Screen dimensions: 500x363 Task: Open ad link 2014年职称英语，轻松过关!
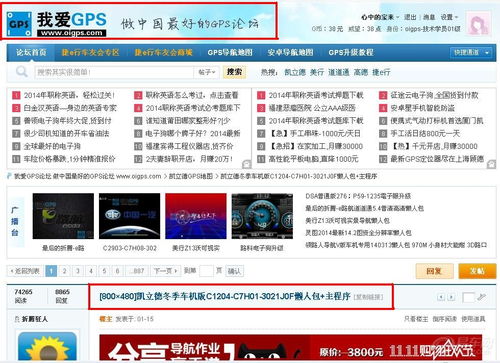[x=69, y=95]
